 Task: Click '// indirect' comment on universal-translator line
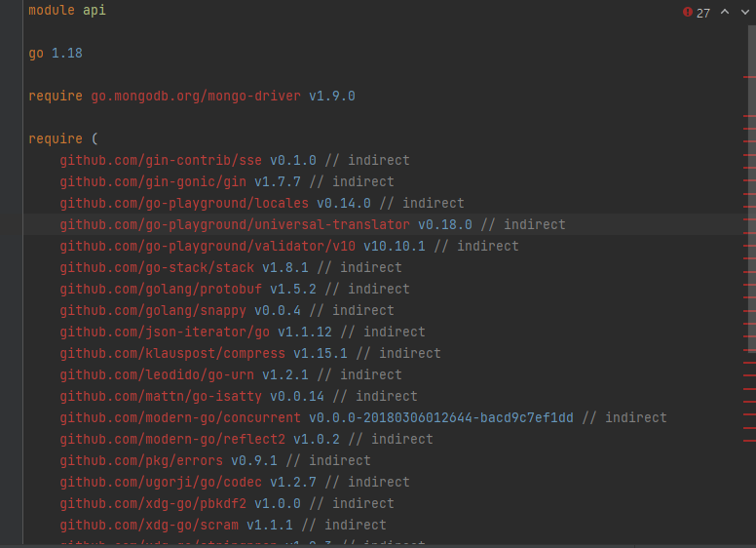click(523, 225)
